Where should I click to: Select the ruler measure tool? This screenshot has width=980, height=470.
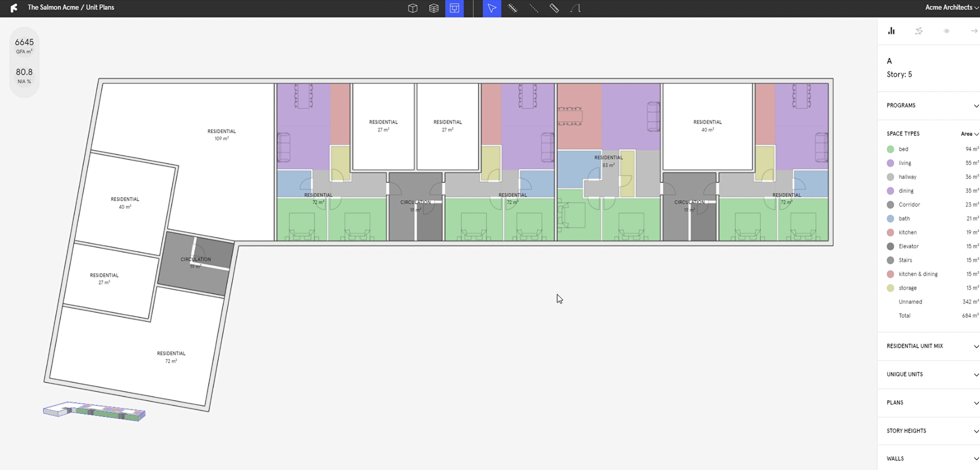tap(554, 8)
